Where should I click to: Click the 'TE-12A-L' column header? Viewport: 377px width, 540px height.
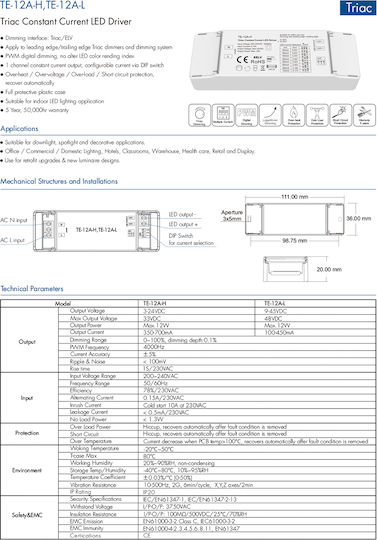(x=275, y=303)
